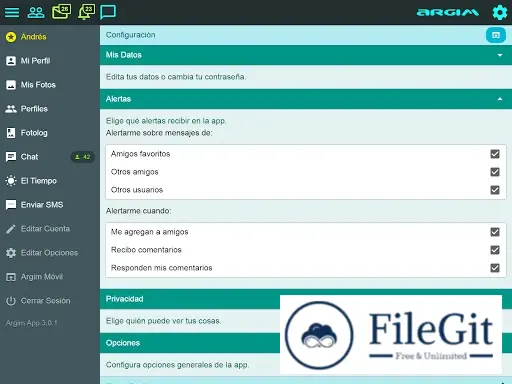
Task: Toggle the Otros usuarios checkbox
Action: 495,190
